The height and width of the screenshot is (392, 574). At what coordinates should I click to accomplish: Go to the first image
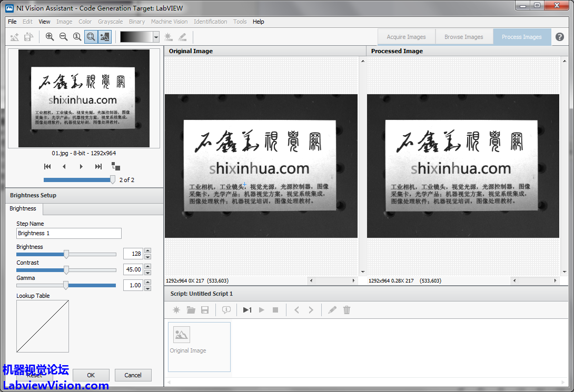point(47,166)
